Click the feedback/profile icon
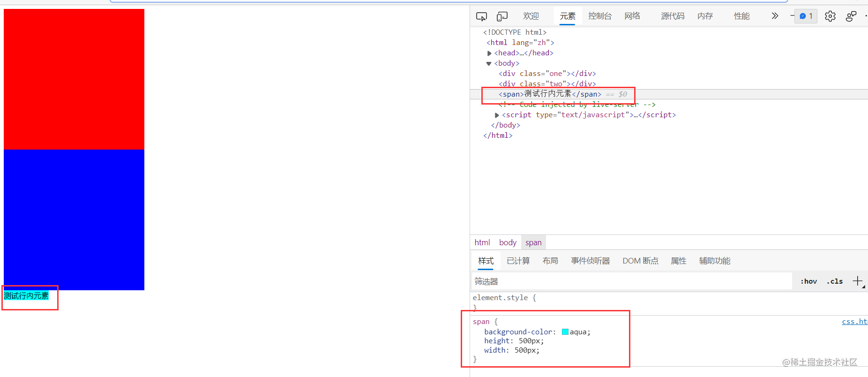Screen dimensions: 868x377 click(x=851, y=16)
